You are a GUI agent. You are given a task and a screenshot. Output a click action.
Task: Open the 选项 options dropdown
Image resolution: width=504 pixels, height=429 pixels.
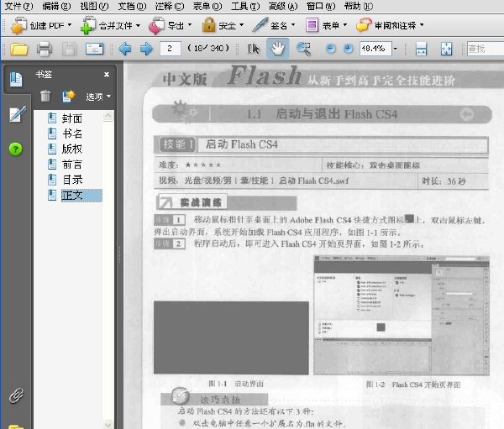(x=98, y=97)
